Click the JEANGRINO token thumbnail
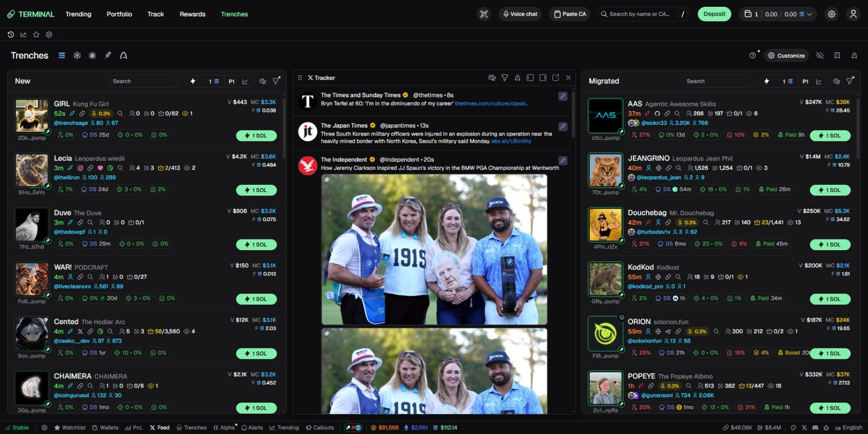868x434 pixels. (605, 170)
